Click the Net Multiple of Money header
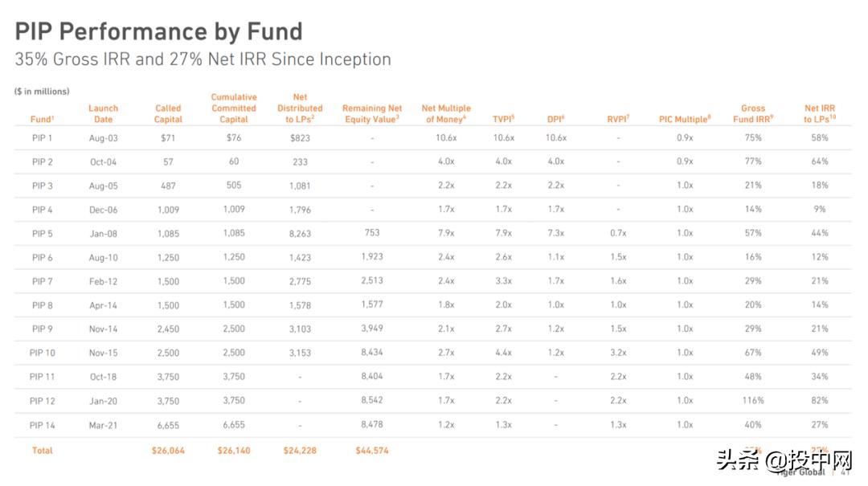The image size is (868, 486). [446, 114]
